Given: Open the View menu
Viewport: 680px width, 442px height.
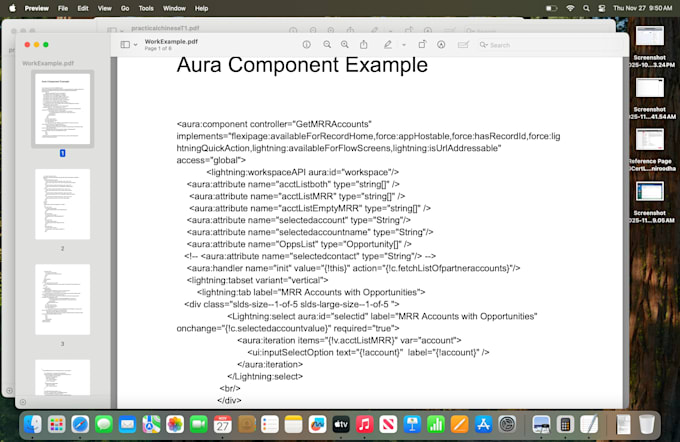Looking at the screenshot, I should (105, 8).
